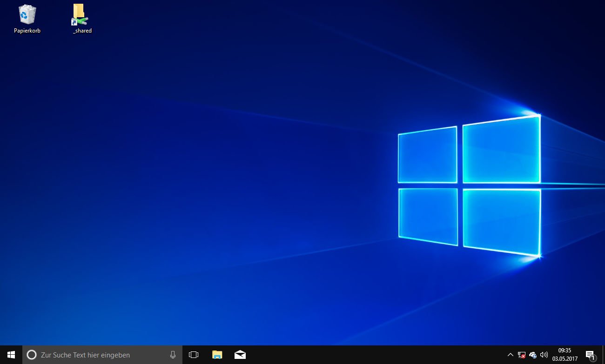The image size is (605, 364).
Task: Open Action Center notifications
Action: [589, 353]
